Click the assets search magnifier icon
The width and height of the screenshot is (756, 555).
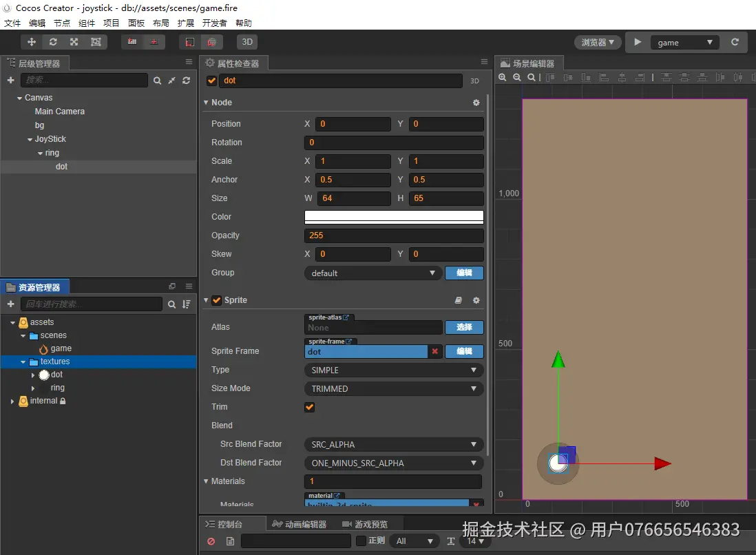click(x=171, y=304)
